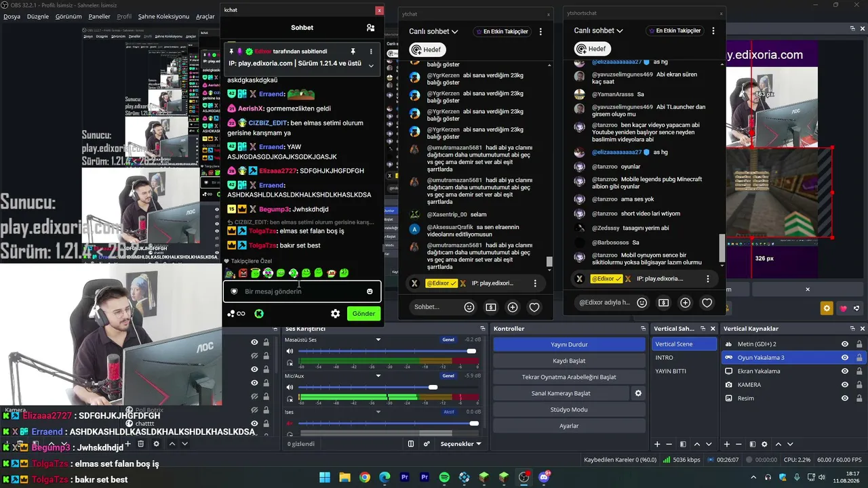This screenshot has width=868, height=488.
Task: Open Canlı sohbet dropdown in ytshortschat
Action: [598, 30]
